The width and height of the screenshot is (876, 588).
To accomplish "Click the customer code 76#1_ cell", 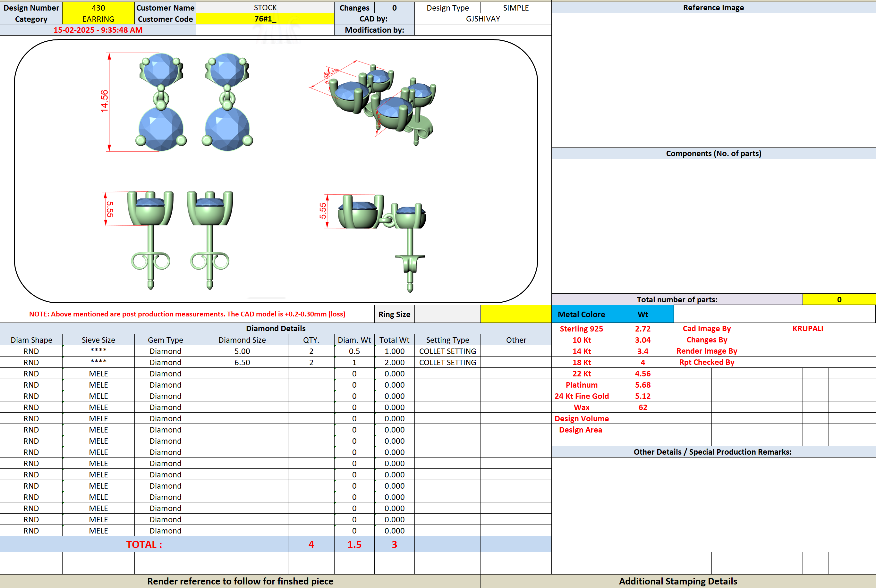I will (x=265, y=19).
